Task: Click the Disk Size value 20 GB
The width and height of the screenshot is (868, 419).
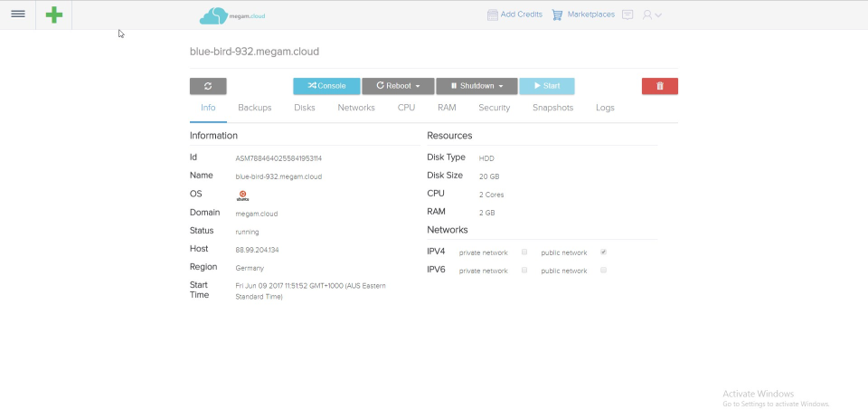Action: pyautogui.click(x=489, y=176)
